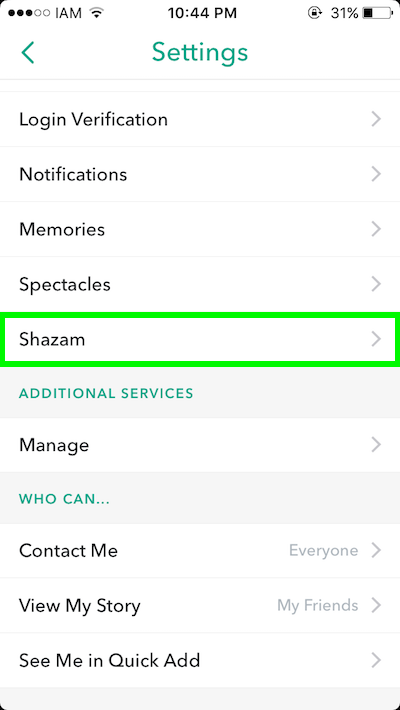Tap the rotation lock status icon
Viewport: 400px width, 710px height.
point(314,13)
